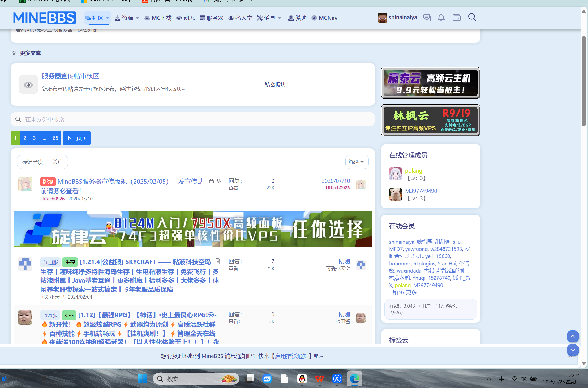Open MCNav in navigation bar

click(324, 18)
